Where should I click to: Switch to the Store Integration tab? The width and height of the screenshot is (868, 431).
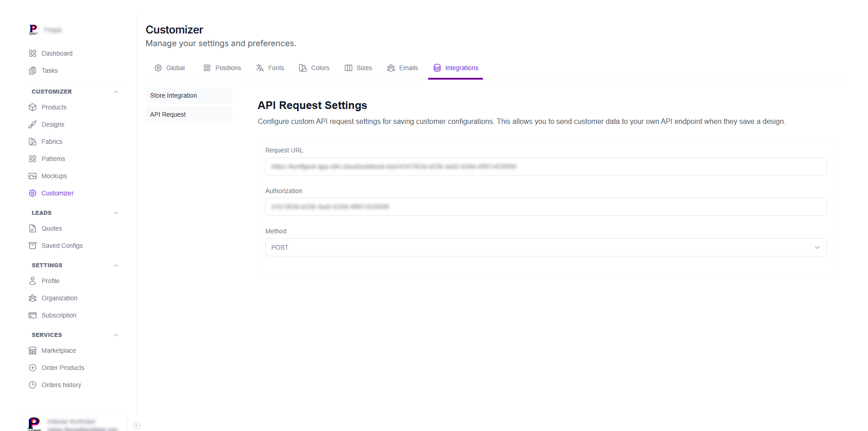tap(173, 95)
